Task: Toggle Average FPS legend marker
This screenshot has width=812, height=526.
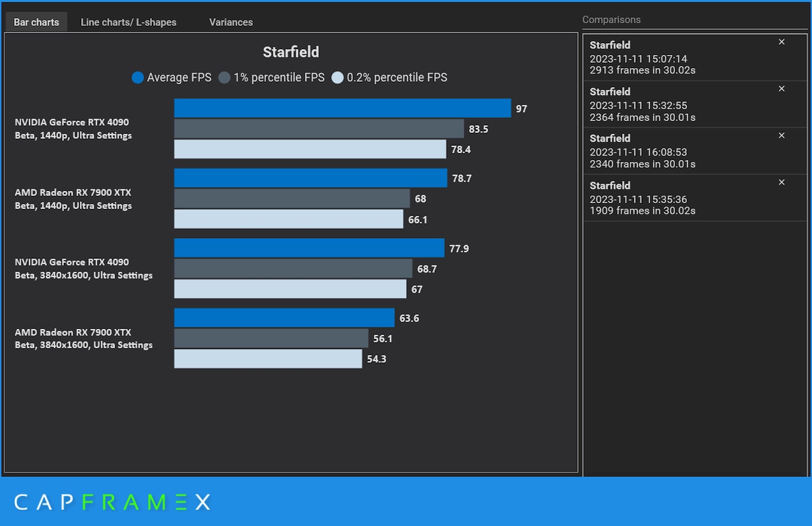Action: (137, 78)
